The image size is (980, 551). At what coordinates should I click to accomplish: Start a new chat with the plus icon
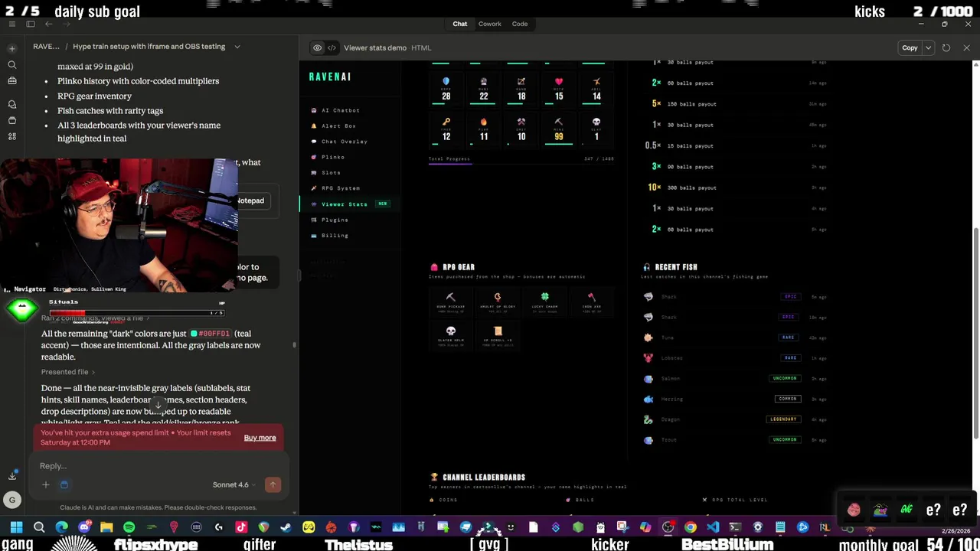point(11,48)
